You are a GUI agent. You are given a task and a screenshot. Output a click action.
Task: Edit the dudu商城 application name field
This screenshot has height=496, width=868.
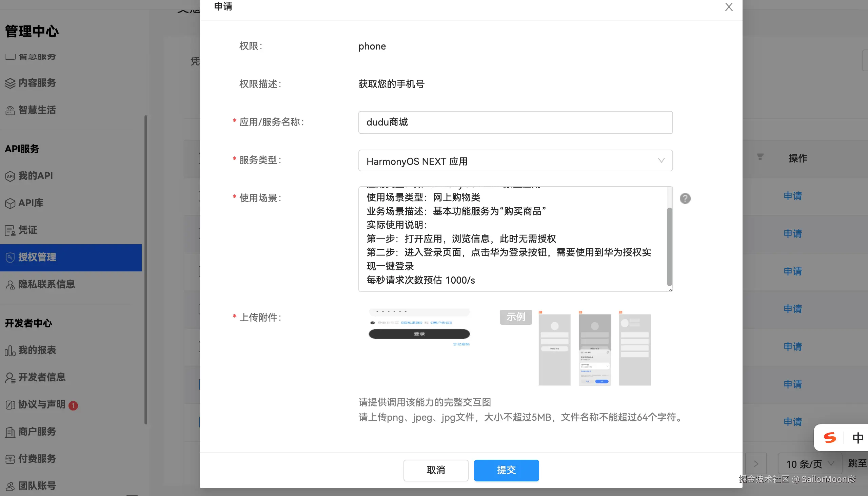(x=515, y=122)
